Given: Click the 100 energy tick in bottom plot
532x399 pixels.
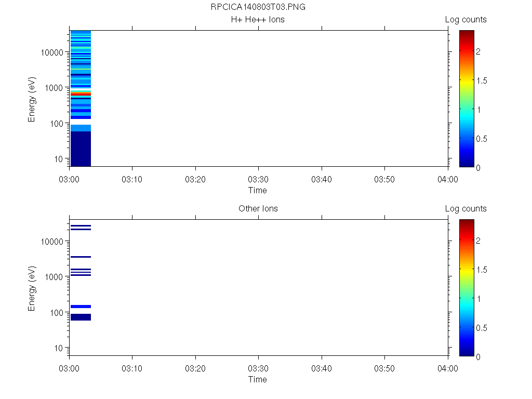Looking at the screenshot, I should coord(56,313).
